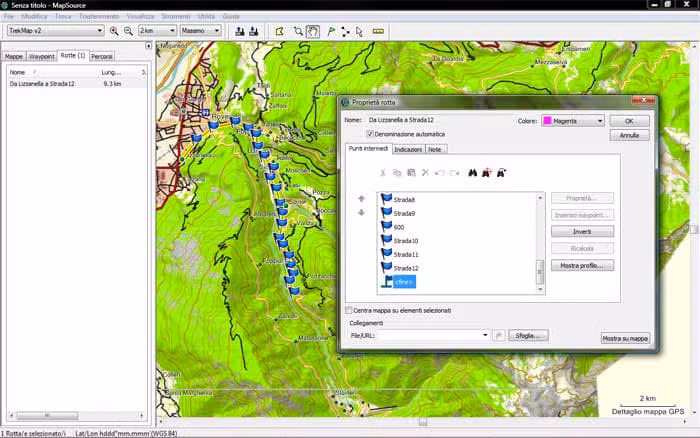Click the map horizontal scrollbar thumb
The width and height of the screenshot is (700, 438).
click(x=423, y=421)
